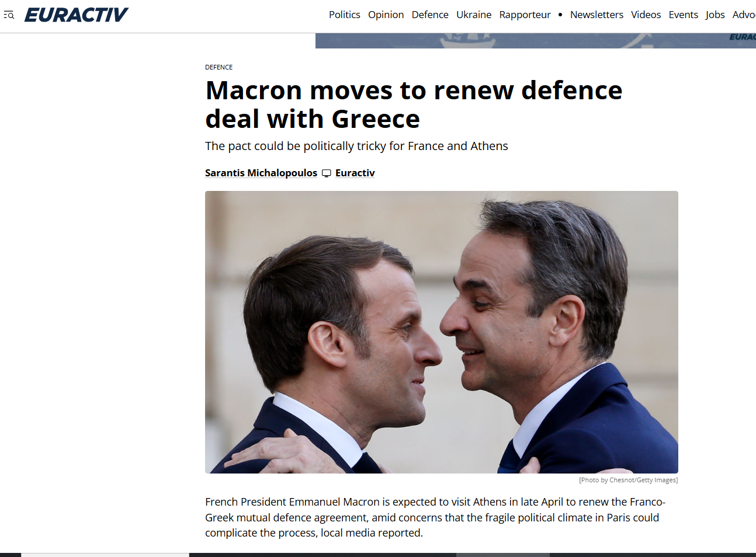This screenshot has width=756, height=557.
Task: Click the monitor icon beside Euractiv byline
Action: (327, 173)
